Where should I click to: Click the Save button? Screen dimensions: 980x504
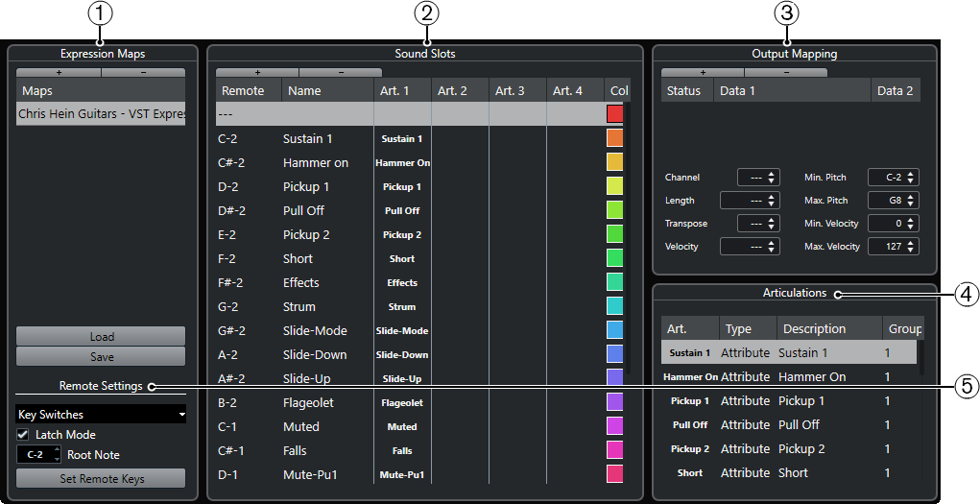click(x=101, y=356)
